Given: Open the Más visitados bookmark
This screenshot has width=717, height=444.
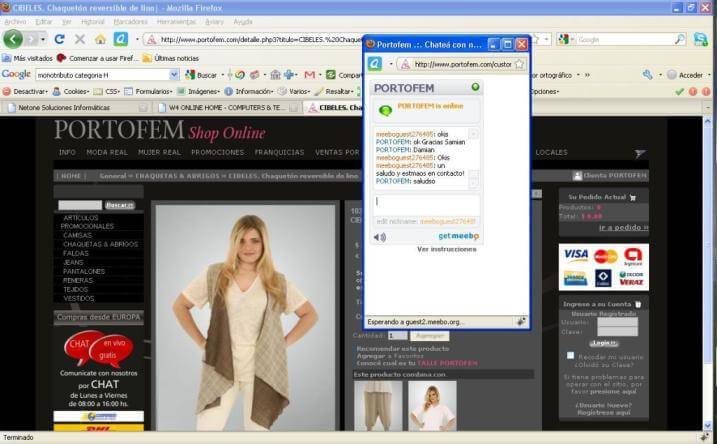Looking at the screenshot, I should (27, 58).
